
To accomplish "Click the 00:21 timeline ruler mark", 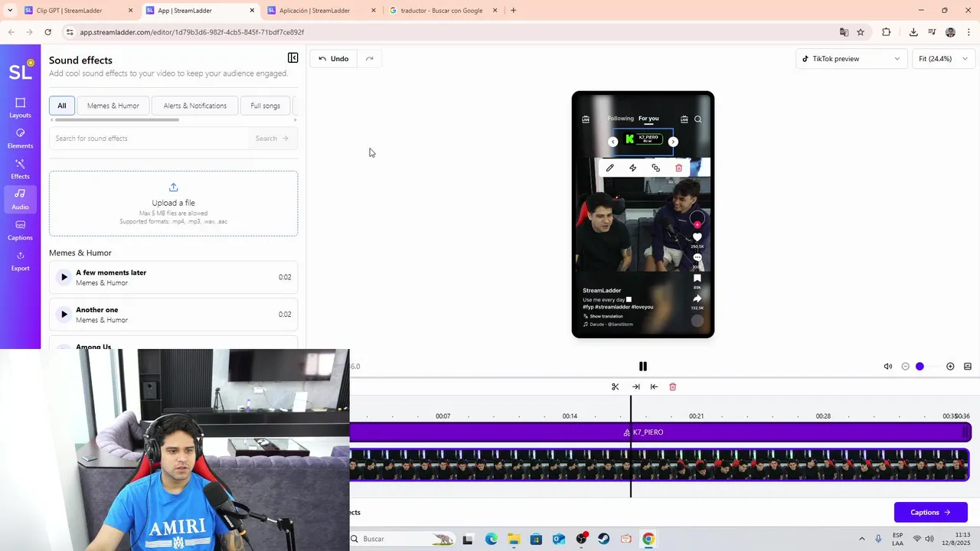I will tap(696, 416).
